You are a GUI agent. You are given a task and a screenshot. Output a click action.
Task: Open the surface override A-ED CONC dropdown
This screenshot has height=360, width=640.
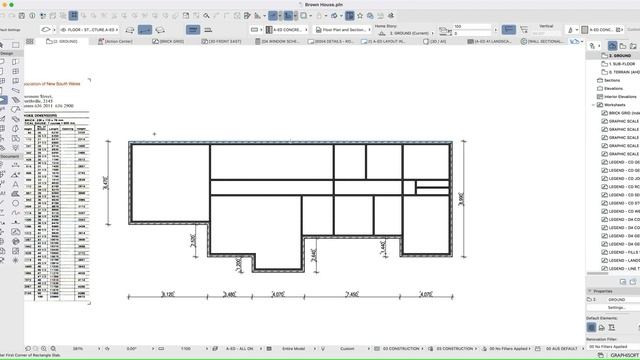point(603,30)
